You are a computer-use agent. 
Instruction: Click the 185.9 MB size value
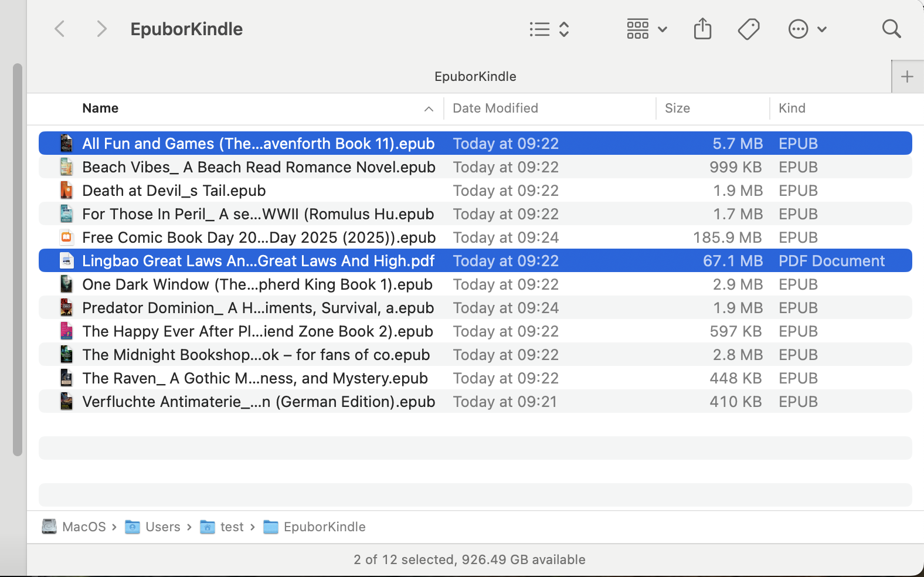pos(728,237)
